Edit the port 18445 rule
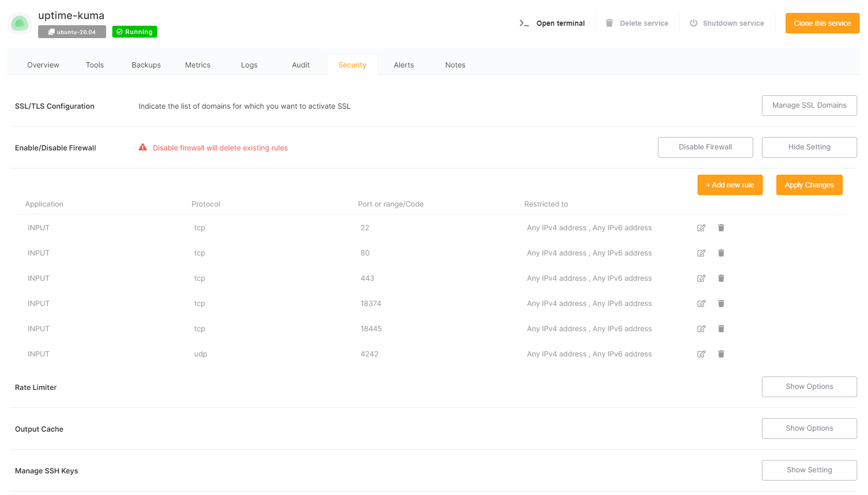Screen dimensions: 868x495 [x=701, y=329]
